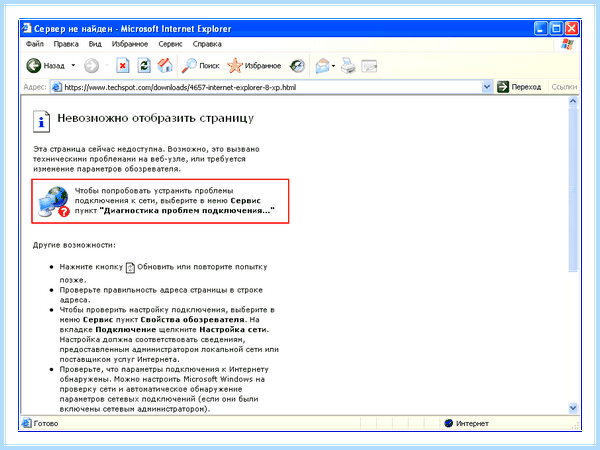
Task: Go to Home page via house icon
Action: (x=165, y=65)
